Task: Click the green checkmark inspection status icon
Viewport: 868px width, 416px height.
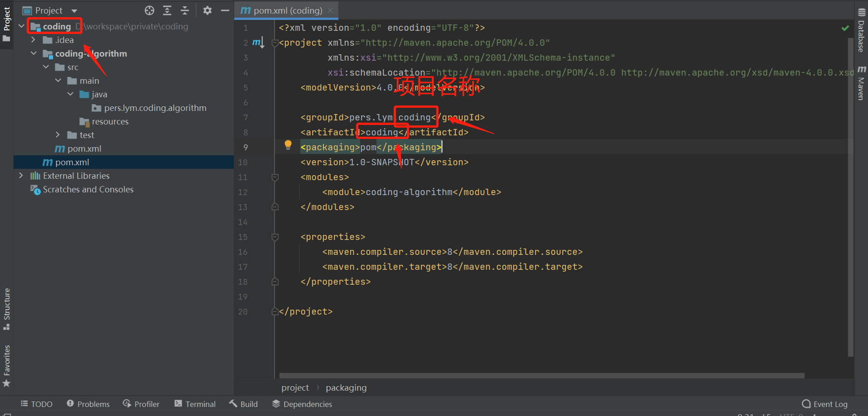Action: point(845,28)
